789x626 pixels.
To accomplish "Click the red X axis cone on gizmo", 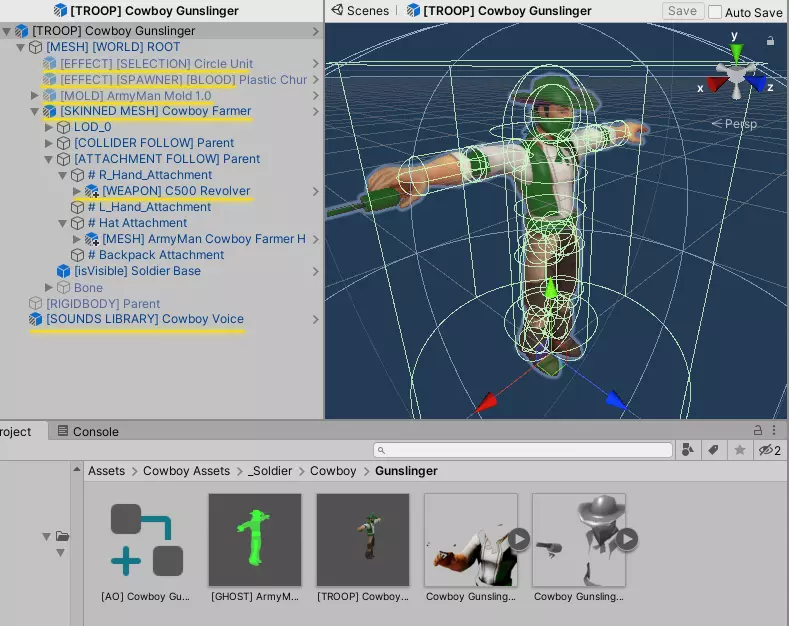I will (x=716, y=84).
